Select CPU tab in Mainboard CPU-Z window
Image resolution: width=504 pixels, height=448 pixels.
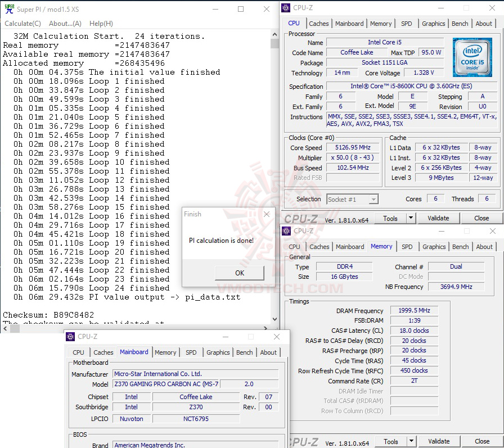tap(78, 352)
